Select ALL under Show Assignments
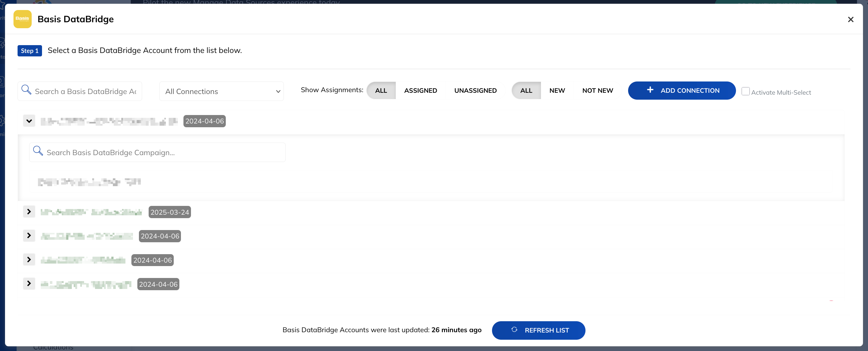The width and height of the screenshot is (868, 351). click(x=381, y=91)
